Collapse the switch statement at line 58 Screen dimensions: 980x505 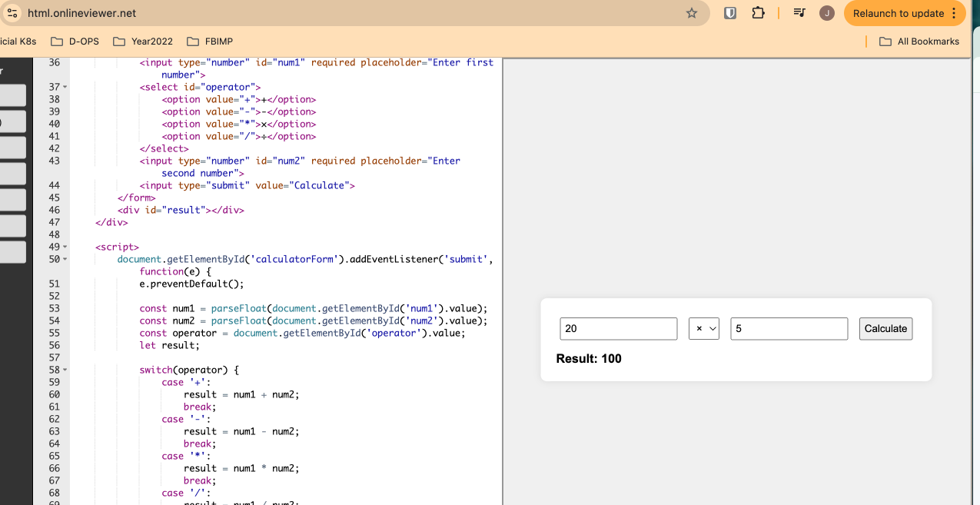(x=65, y=370)
